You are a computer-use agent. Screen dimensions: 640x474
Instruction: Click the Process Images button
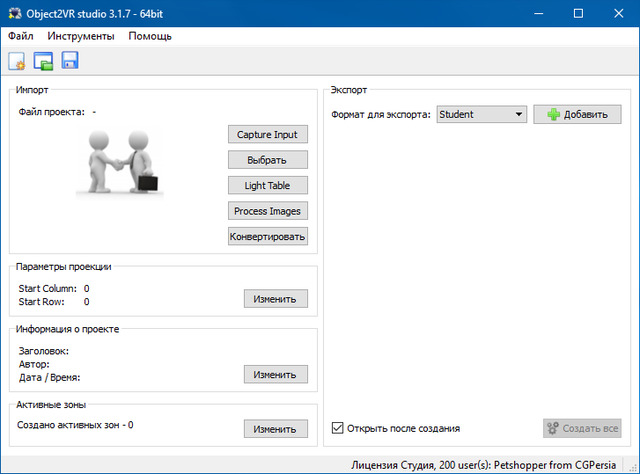(x=267, y=211)
